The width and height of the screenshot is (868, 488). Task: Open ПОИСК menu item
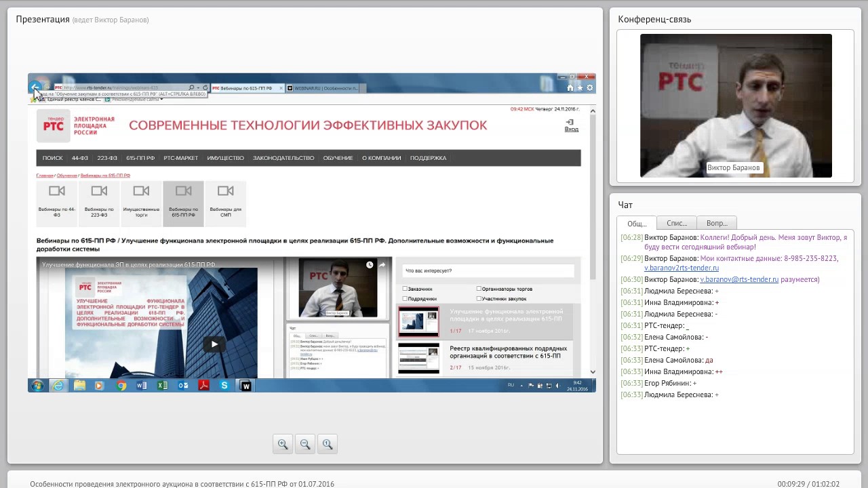(52, 158)
